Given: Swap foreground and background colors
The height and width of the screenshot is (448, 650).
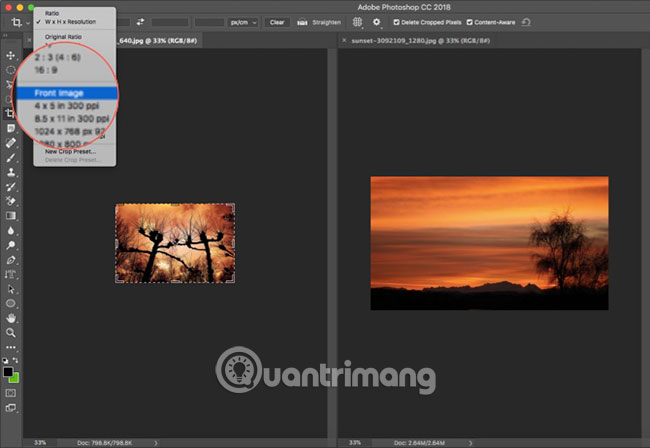Looking at the screenshot, I should click(15, 361).
